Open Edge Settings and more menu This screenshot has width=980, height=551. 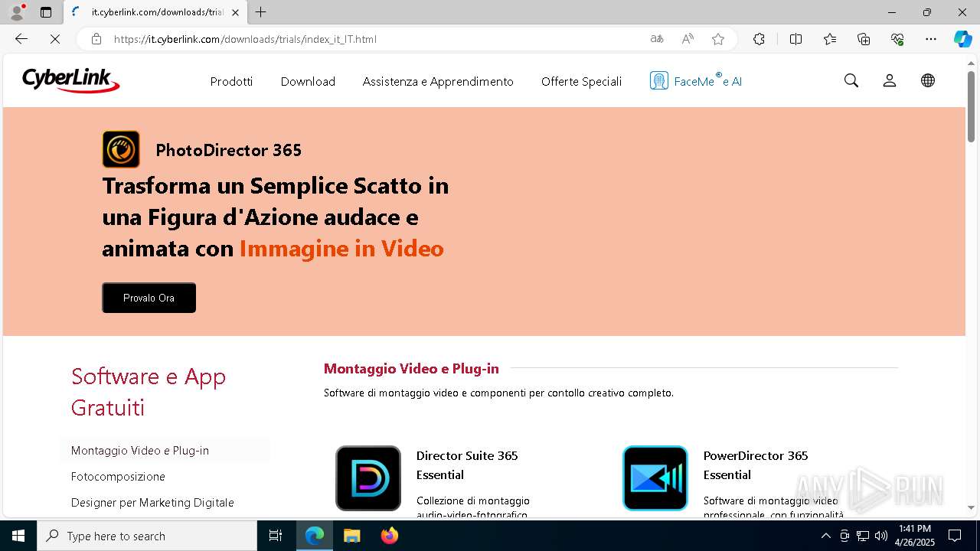931,39
